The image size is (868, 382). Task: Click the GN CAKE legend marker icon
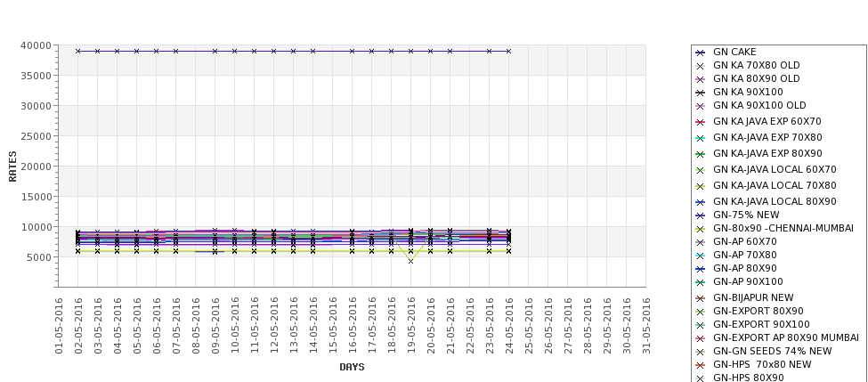coord(701,53)
